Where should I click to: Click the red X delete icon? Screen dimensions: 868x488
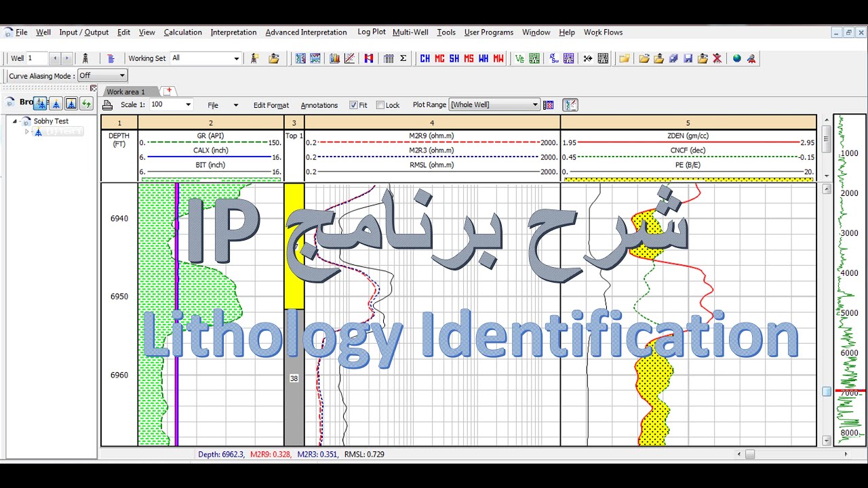click(717, 58)
